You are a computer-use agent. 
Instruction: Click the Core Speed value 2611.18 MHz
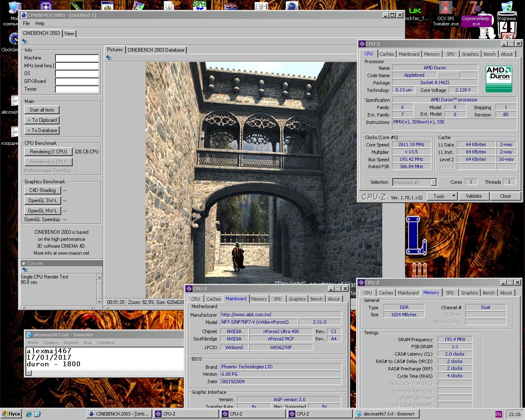pyautogui.click(x=411, y=144)
